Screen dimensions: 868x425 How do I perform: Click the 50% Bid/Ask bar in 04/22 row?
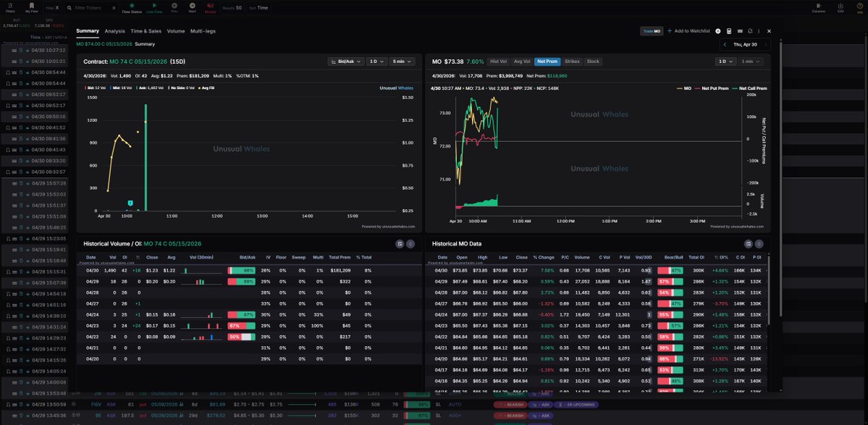tap(241, 337)
